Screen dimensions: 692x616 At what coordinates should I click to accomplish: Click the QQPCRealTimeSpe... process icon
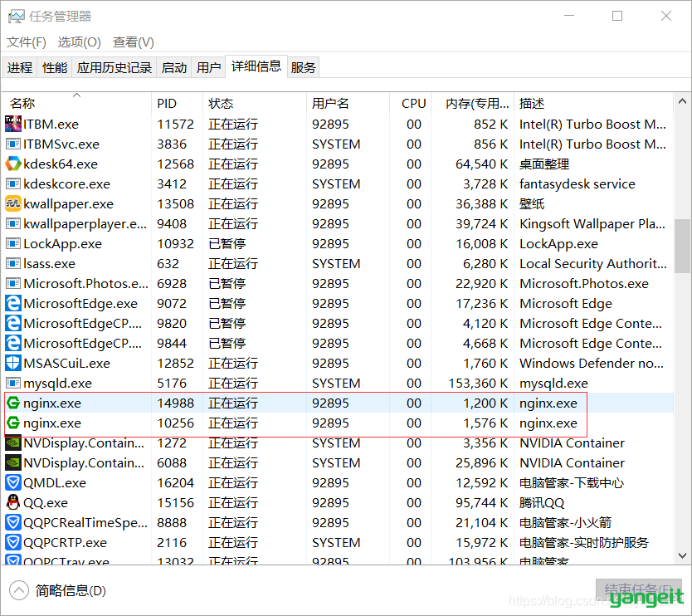pos(12,522)
